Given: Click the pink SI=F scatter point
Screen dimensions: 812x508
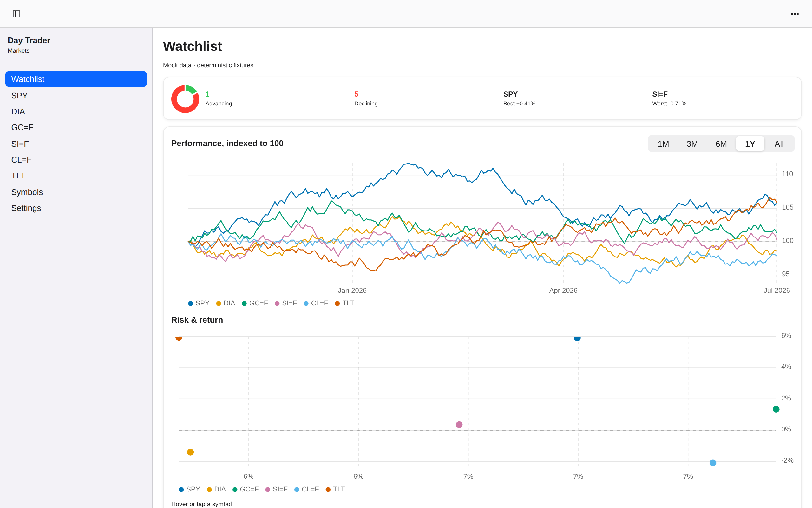Looking at the screenshot, I should pyautogui.click(x=459, y=425).
